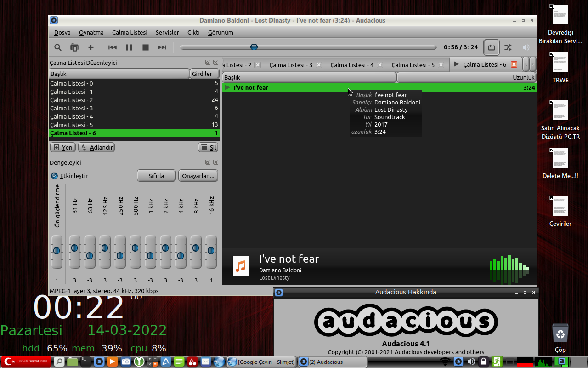This screenshot has width=588, height=368.
Task: Select Çalma Listesi - 2 in the list
Action: (134, 100)
